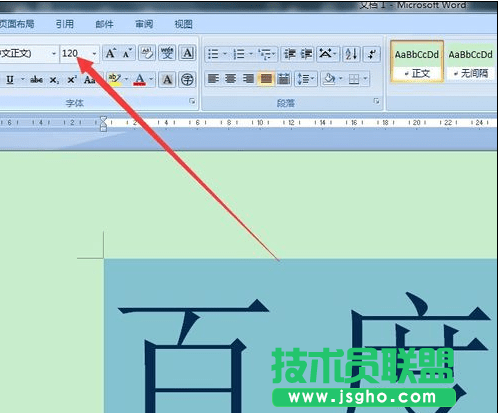The image size is (499, 413).
Task: Toggle strikethrough formatting
Action: [x=36, y=80]
